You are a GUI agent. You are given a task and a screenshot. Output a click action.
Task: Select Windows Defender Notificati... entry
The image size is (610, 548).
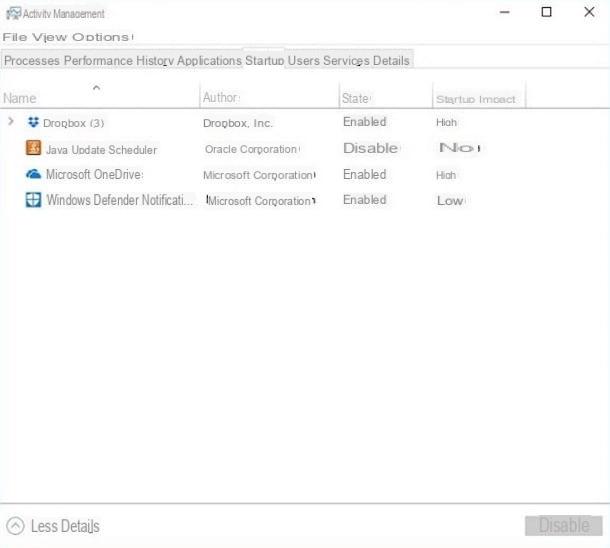(x=119, y=200)
